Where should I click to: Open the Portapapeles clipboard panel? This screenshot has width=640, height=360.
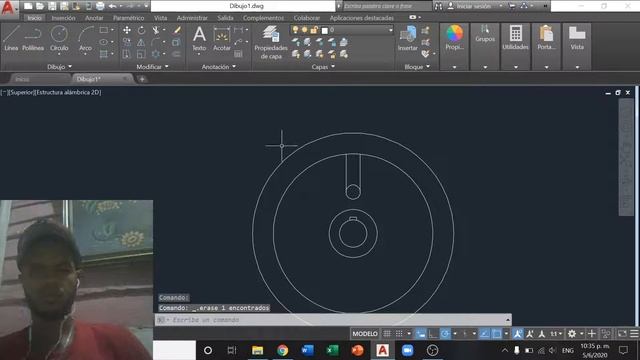click(546, 38)
